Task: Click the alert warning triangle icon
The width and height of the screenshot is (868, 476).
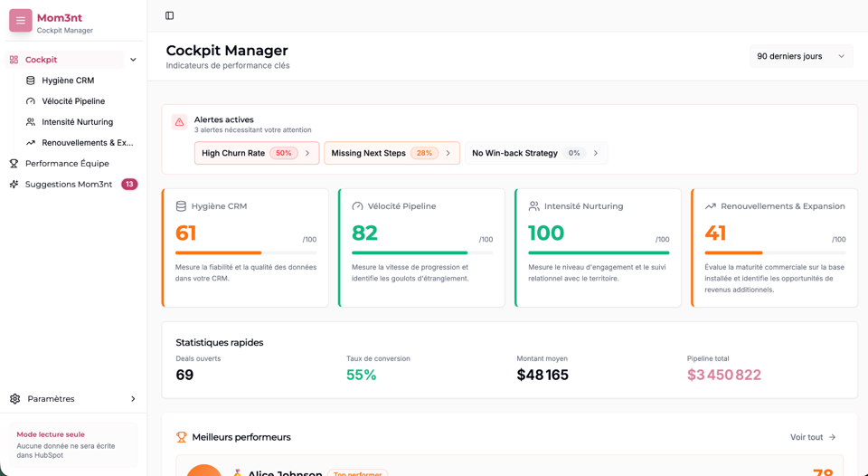Action: click(x=179, y=122)
